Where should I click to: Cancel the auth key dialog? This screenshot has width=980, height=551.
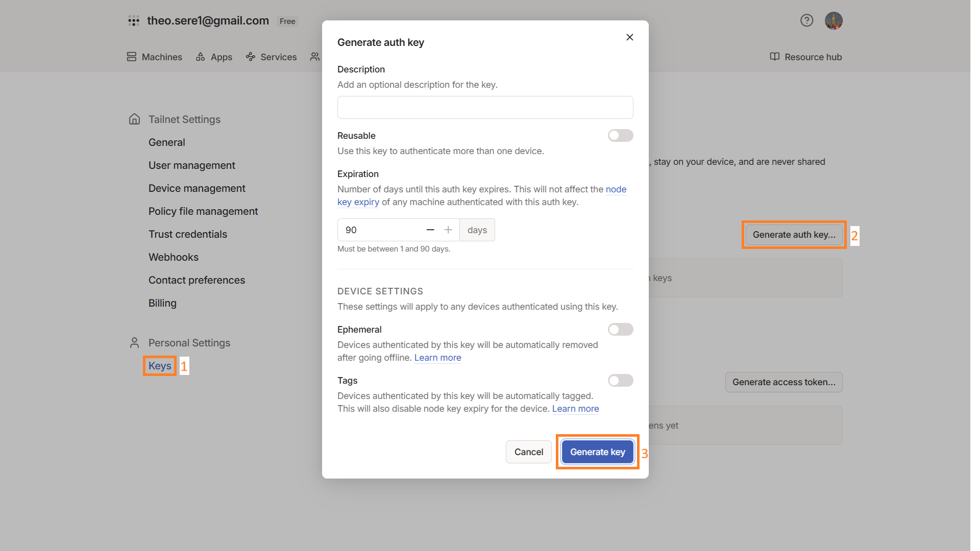[x=528, y=452]
